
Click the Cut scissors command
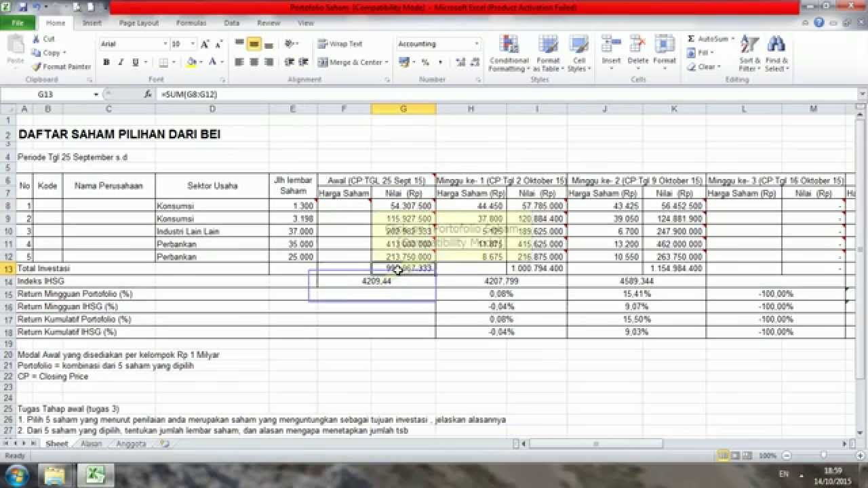[43, 39]
